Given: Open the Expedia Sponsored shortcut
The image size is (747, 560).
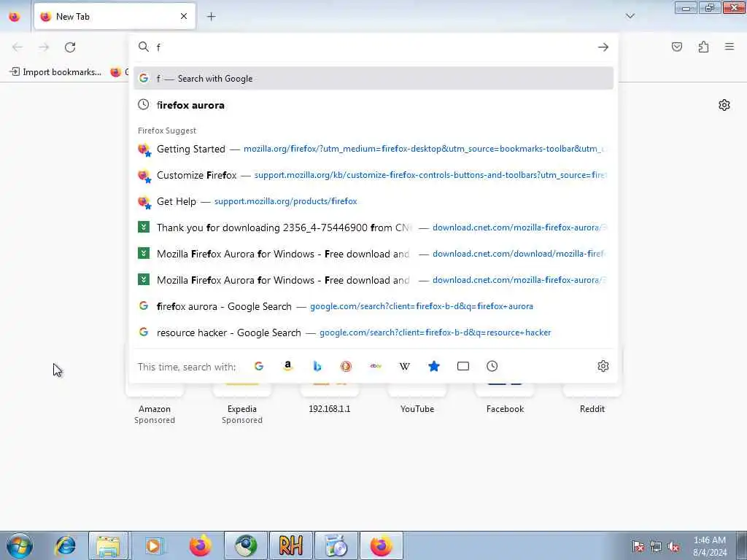Looking at the screenshot, I should click(x=242, y=405).
